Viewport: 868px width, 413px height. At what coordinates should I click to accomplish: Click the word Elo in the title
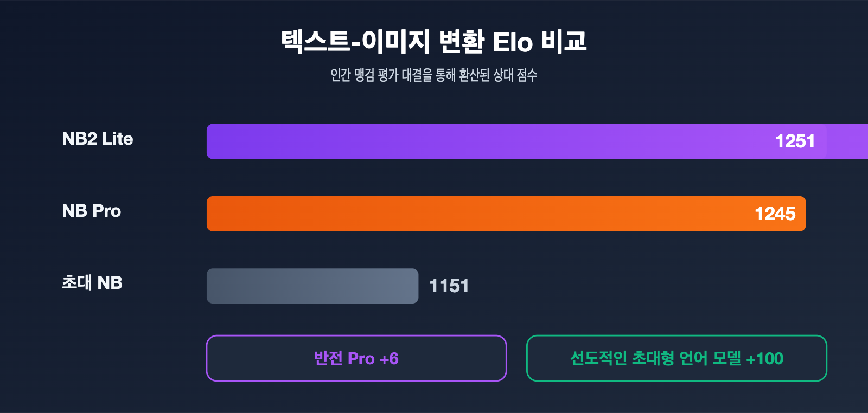click(513, 42)
